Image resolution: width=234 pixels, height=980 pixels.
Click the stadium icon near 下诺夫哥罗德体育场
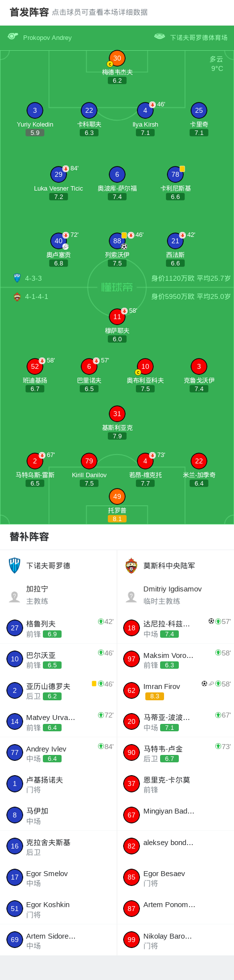159,36
